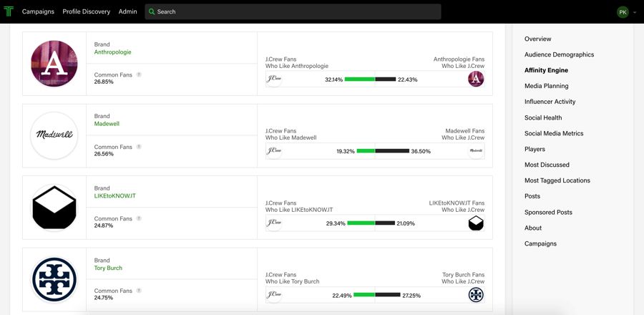Screen dimensions: 644x315
Task: Click J.Crew icon in Anthropologie affinity bar
Action: point(273,79)
